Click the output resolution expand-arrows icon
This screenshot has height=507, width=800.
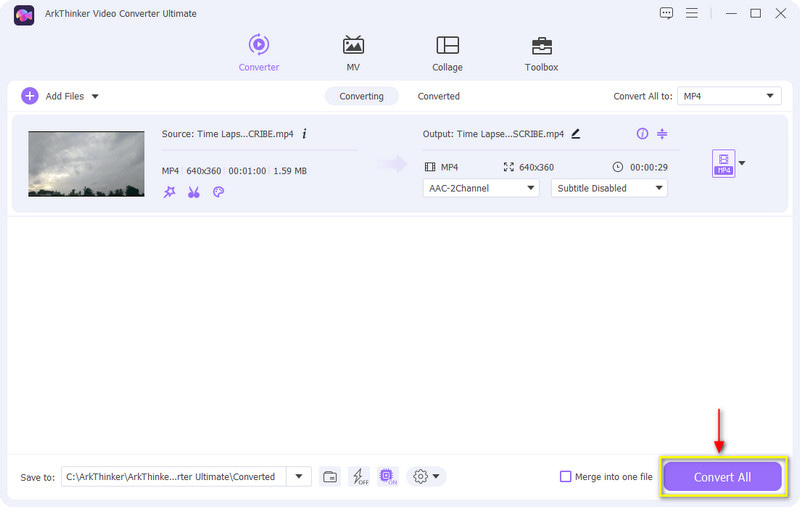tap(509, 167)
